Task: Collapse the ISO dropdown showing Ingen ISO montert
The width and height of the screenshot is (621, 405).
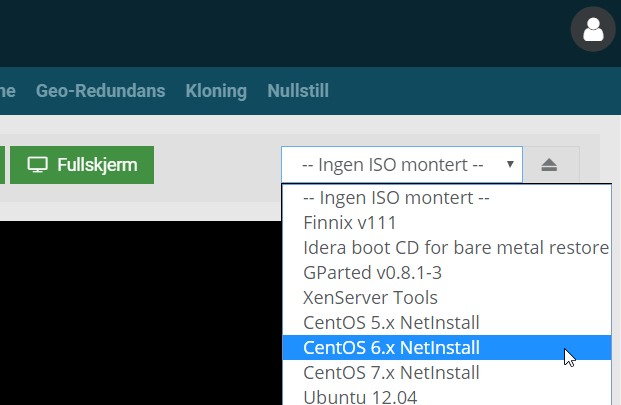Action: click(402, 165)
